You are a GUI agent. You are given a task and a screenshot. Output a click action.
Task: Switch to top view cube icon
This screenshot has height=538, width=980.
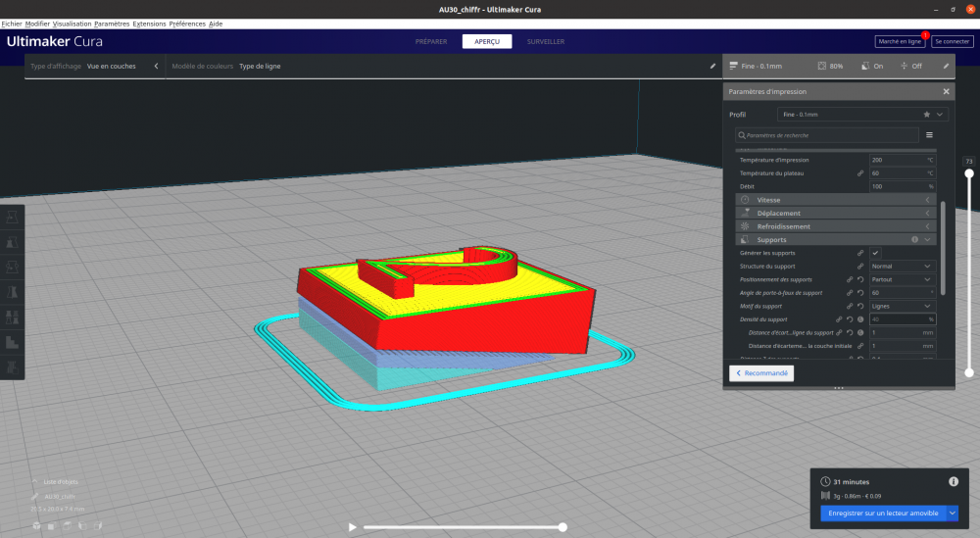click(67, 525)
